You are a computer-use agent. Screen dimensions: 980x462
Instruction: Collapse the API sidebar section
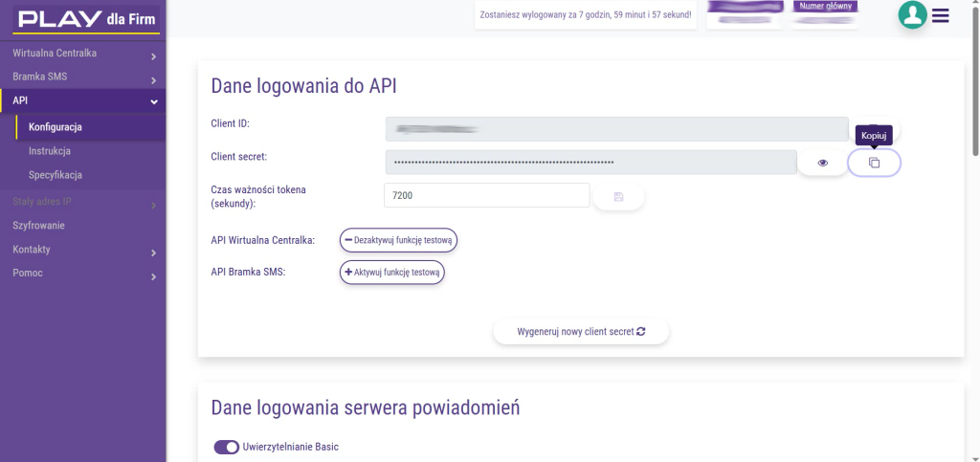153,102
